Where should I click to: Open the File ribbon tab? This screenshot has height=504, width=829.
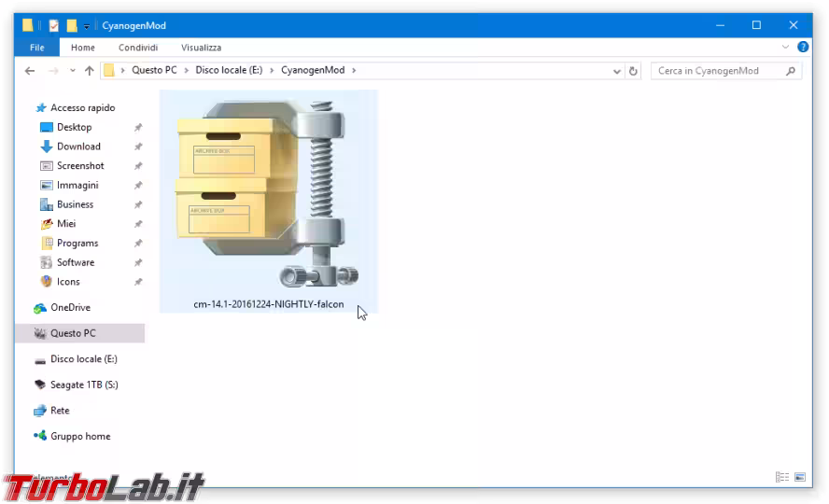[x=37, y=48]
